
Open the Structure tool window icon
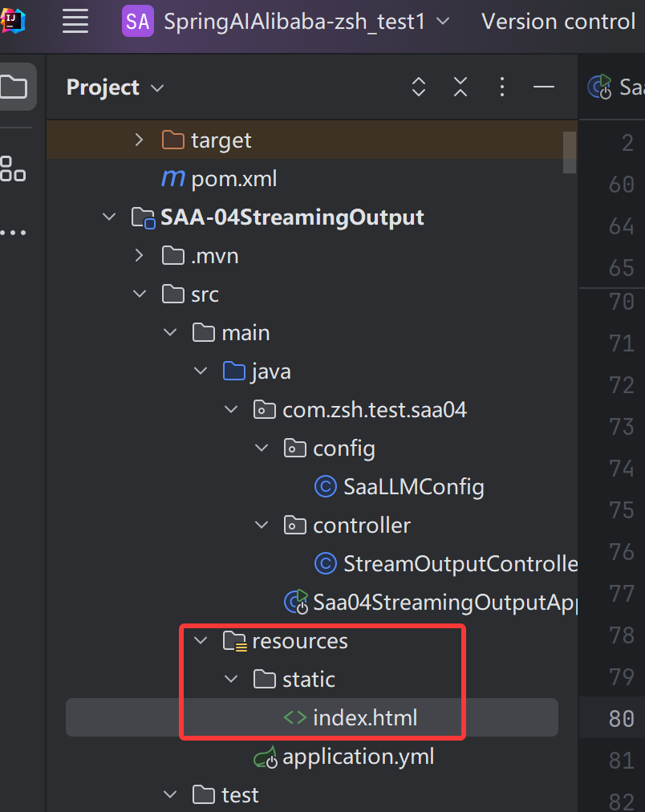(12, 168)
